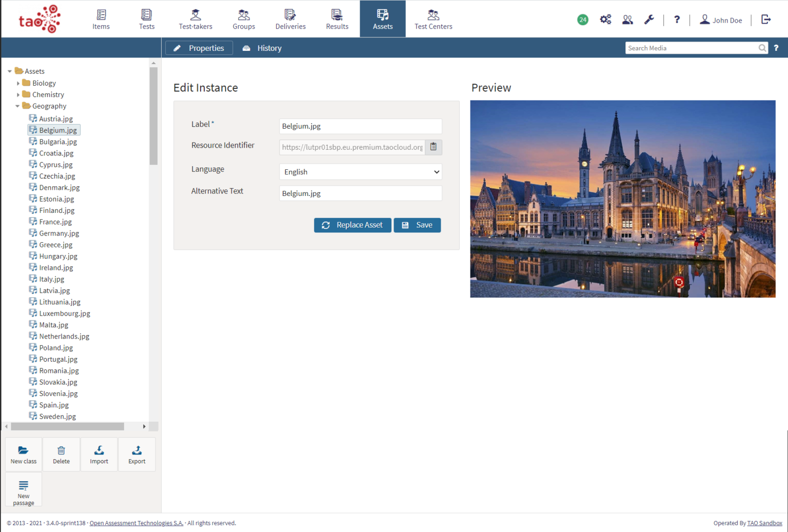Log out using the exit icon
This screenshot has width=788, height=532.
click(x=765, y=19)
